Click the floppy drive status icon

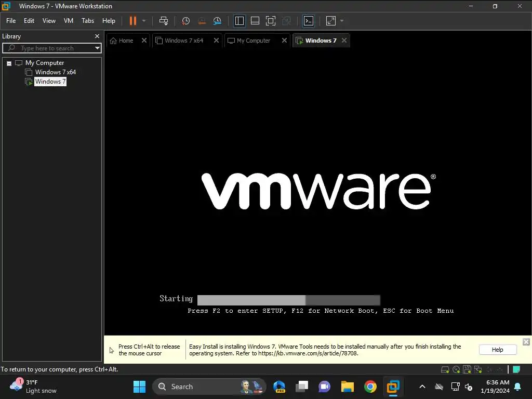pos(467,369)
